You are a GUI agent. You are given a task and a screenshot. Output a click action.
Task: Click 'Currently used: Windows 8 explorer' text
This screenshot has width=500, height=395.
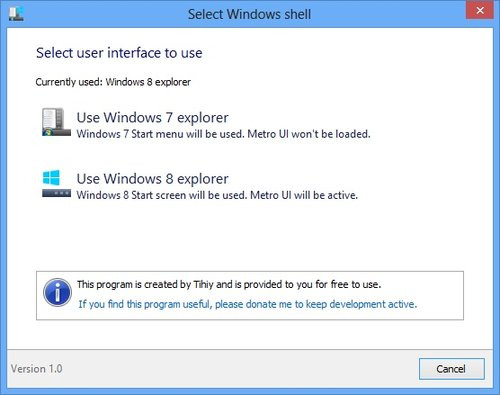(113, 82)
